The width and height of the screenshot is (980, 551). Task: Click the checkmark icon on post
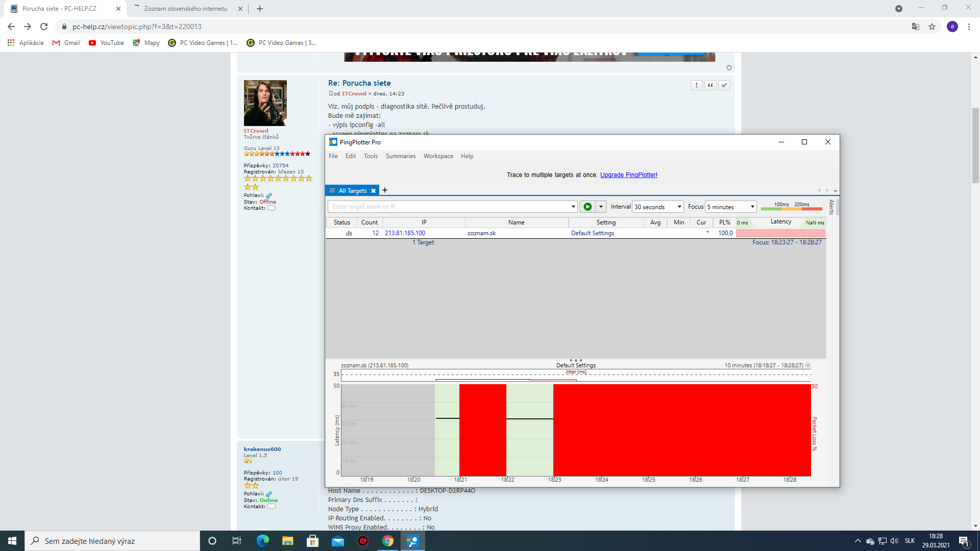tap(724, 85)
